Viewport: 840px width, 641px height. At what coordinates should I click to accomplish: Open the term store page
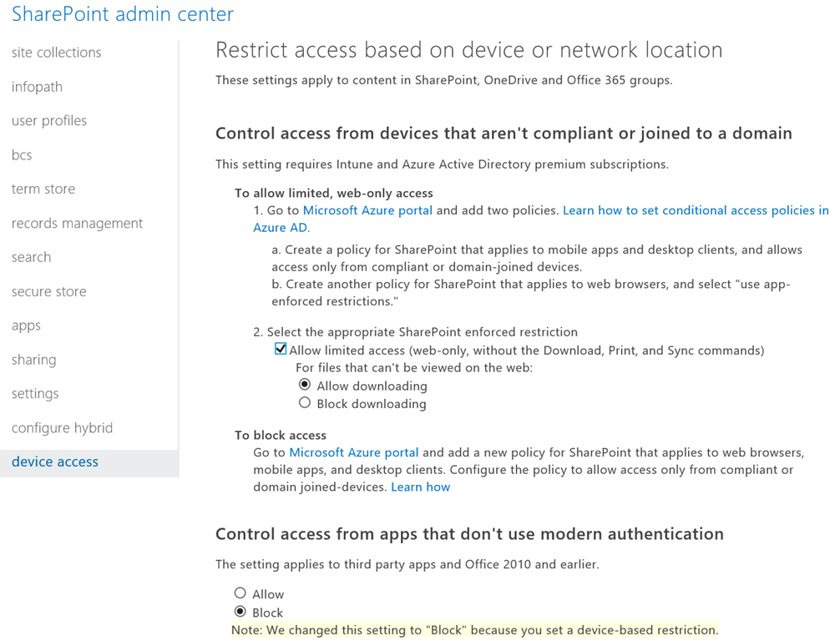[x=43, y=189]
